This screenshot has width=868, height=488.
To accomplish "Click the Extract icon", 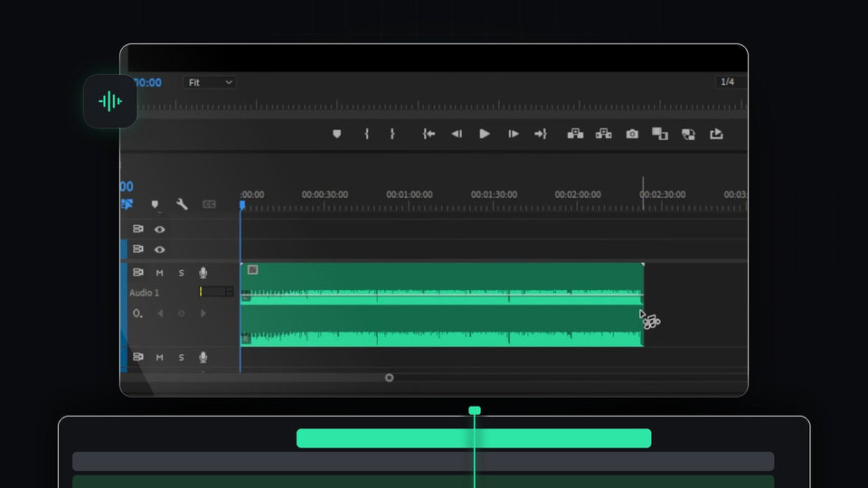I will 603,134.
